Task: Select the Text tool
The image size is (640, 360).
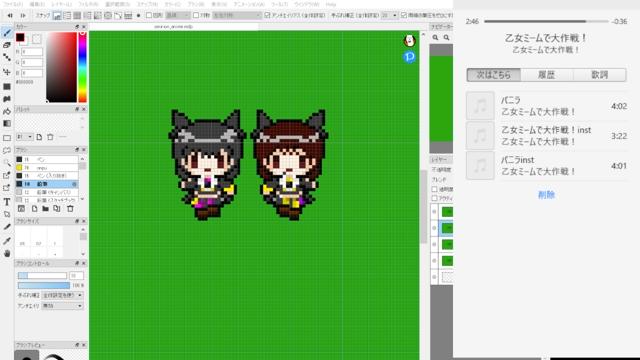Action: pyautogui.click(x=7, y=202)
